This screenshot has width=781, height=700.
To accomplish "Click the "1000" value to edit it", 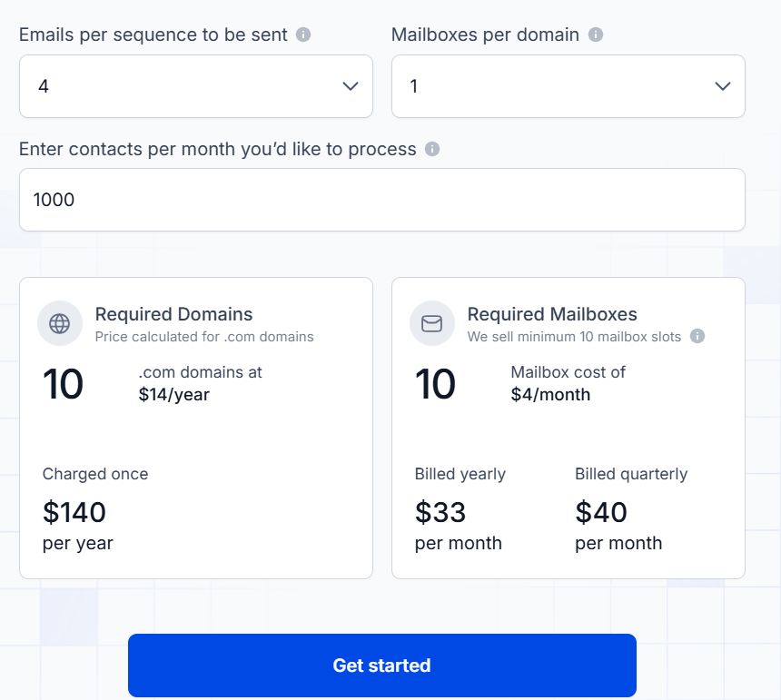I will point(54,200).
